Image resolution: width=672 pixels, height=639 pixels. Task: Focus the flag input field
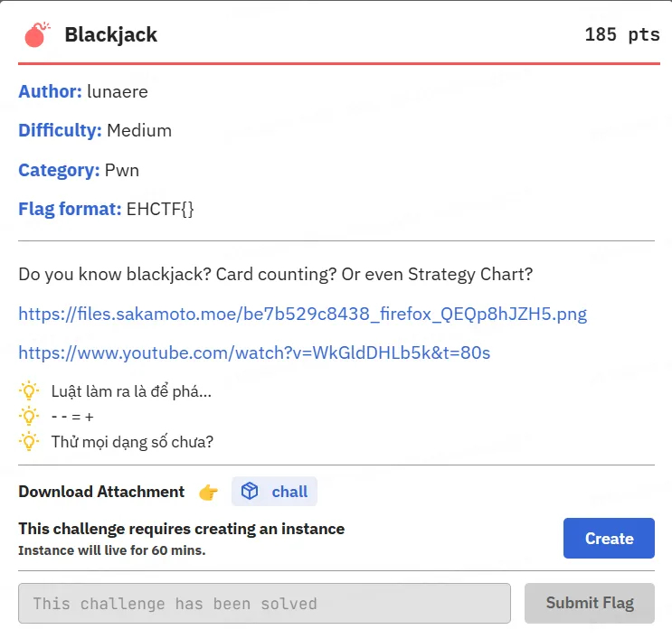(264, 603)
